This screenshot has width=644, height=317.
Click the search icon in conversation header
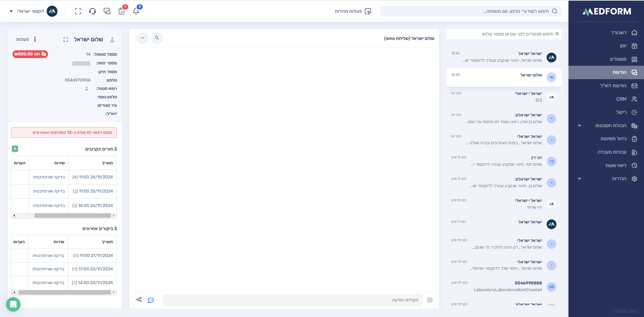157,38
